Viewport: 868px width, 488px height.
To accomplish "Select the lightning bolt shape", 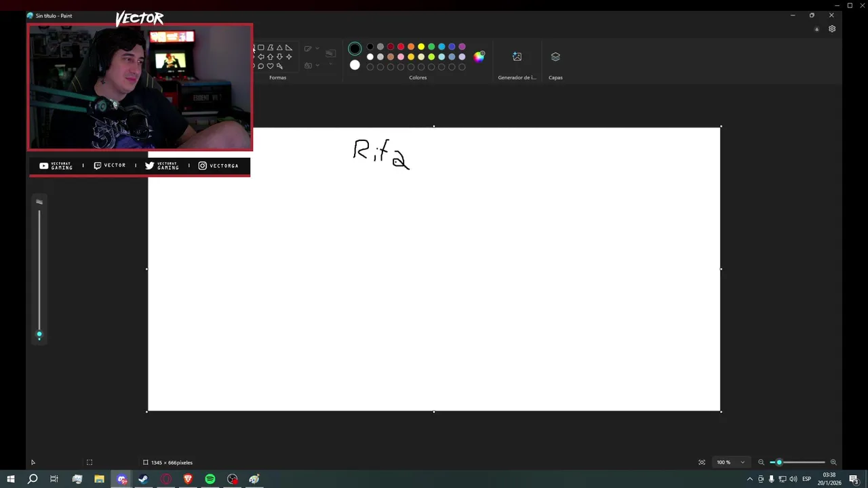I will (x=279, y=66).
